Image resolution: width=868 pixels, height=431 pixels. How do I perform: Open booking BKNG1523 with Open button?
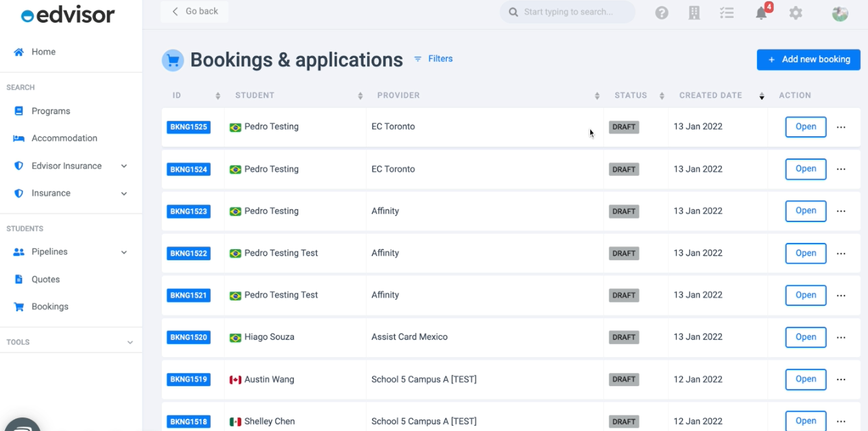pyautogui.click(x=806, y=211)
